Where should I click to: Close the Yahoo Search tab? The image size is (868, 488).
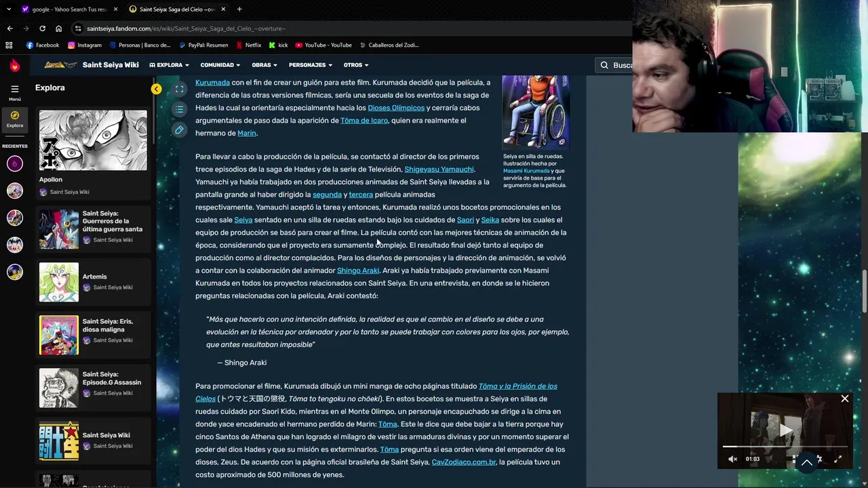(x=115, y=9)
